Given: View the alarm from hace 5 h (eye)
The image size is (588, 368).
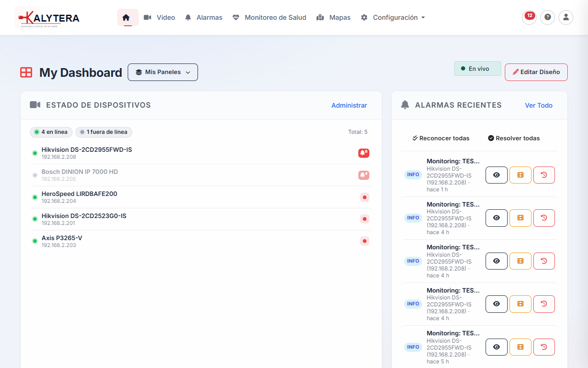Looking at the screenshot, I should click(x=497, y=347).
